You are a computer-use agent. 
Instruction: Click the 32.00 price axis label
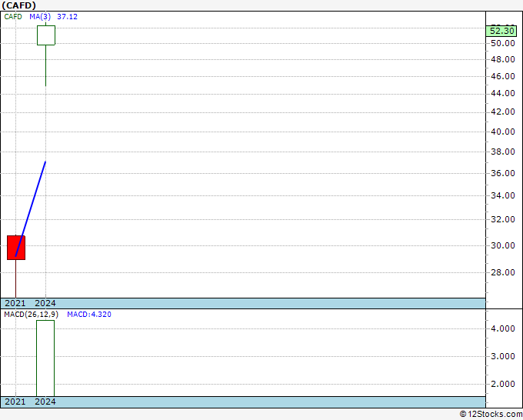point(503,219)
